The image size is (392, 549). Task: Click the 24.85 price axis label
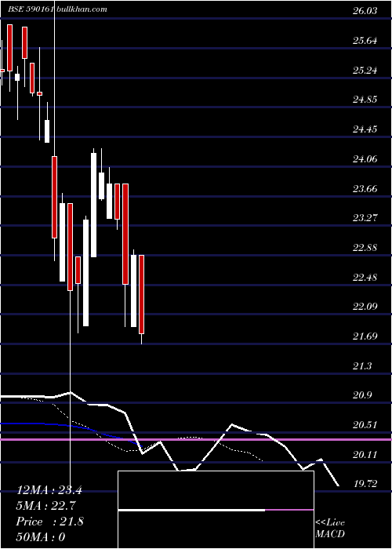coord(365,100)
